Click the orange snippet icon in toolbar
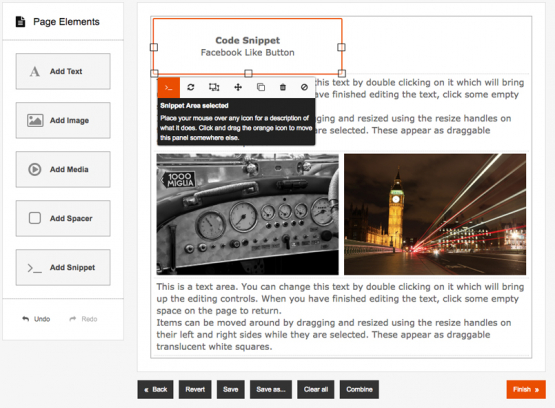The height and width of the screenshot is (408, 555). click(168, 87)
